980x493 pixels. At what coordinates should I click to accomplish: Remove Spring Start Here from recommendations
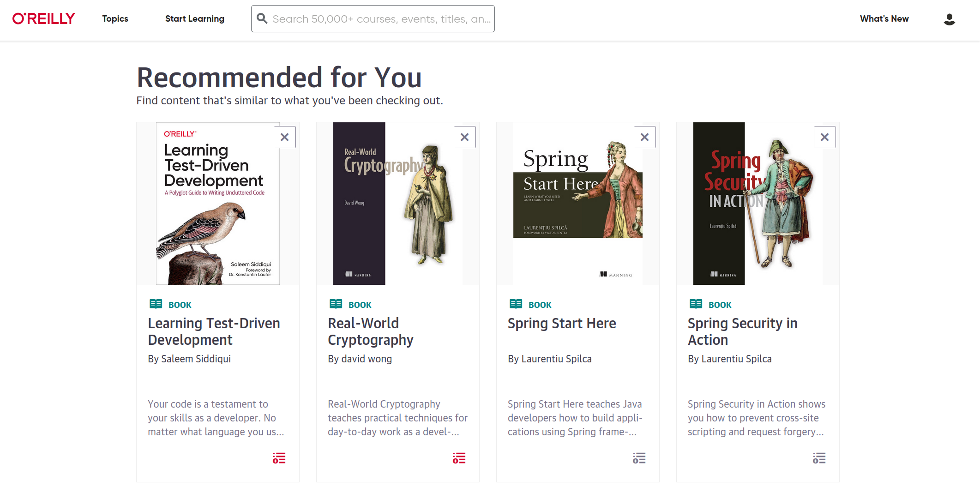click(x=645, y=137)
